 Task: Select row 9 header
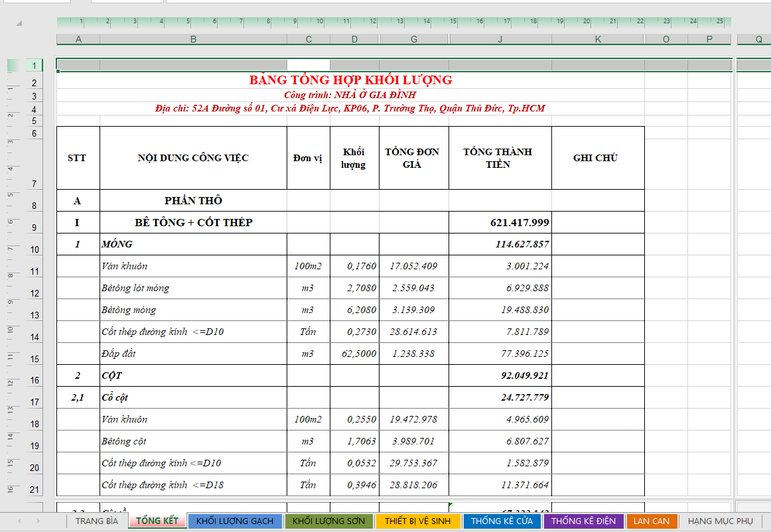[34, 222]
